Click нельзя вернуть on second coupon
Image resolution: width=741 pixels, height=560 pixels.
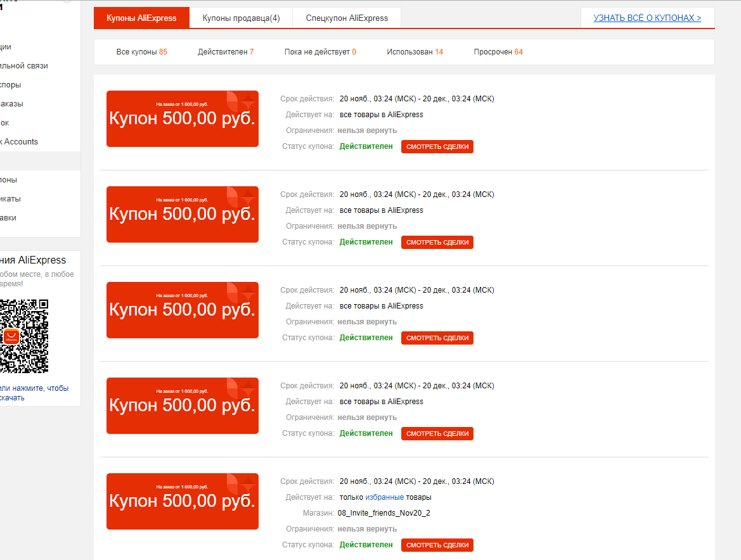point(367,226)
